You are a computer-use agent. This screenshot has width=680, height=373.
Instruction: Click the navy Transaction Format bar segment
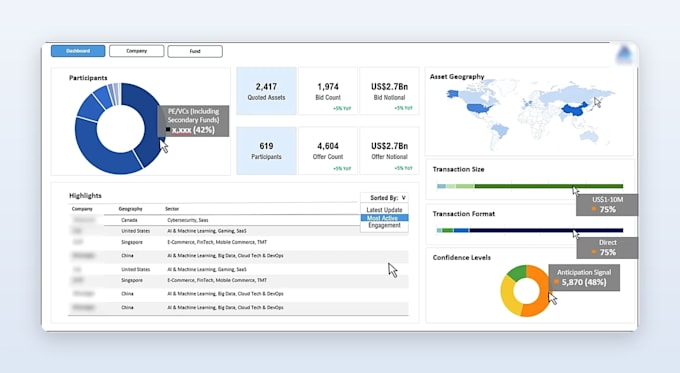click(546, 230)
